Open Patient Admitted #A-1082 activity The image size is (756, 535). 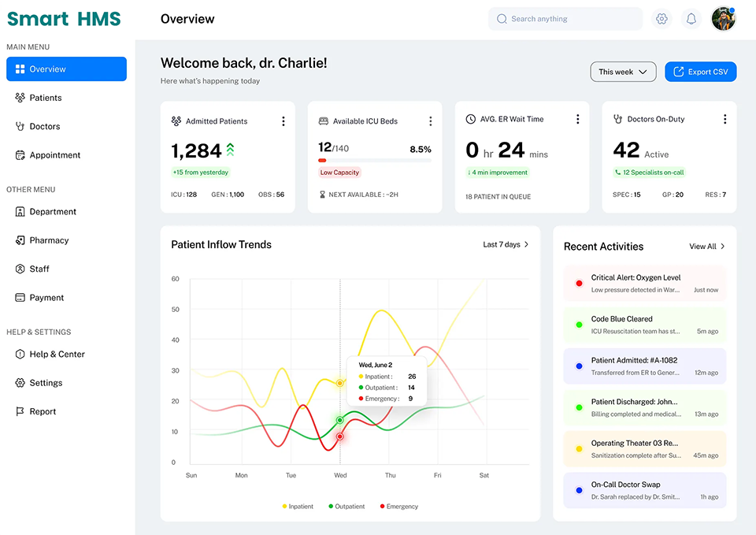[645, 366]
